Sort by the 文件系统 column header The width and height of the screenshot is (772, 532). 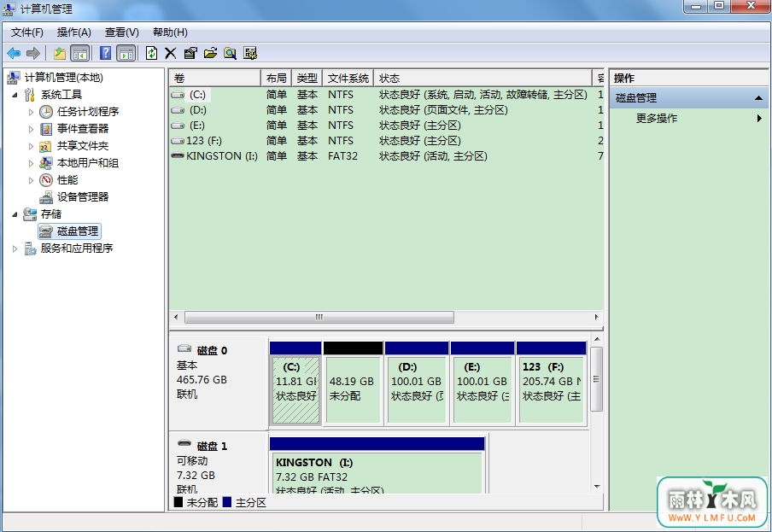348,78
